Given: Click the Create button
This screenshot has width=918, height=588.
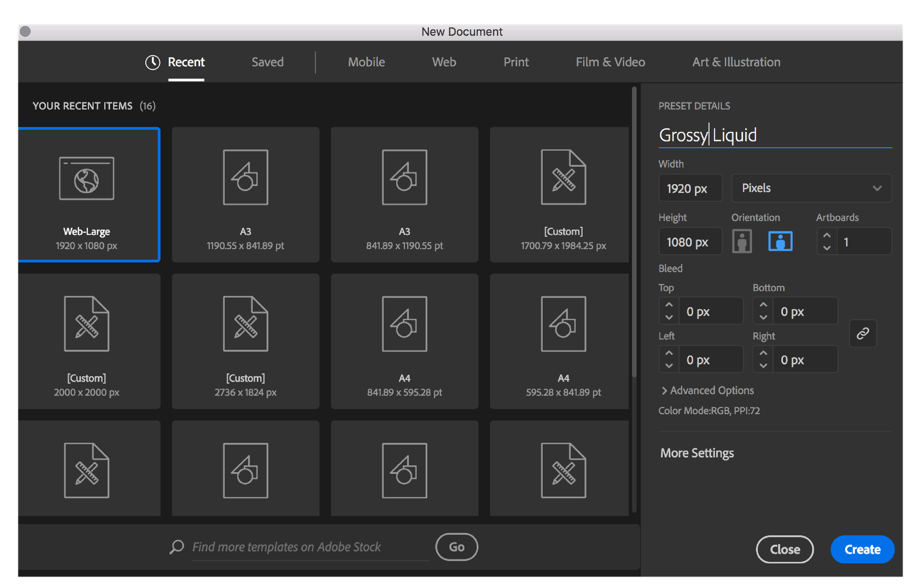Looking at the screenshot, I should (862, 550).
